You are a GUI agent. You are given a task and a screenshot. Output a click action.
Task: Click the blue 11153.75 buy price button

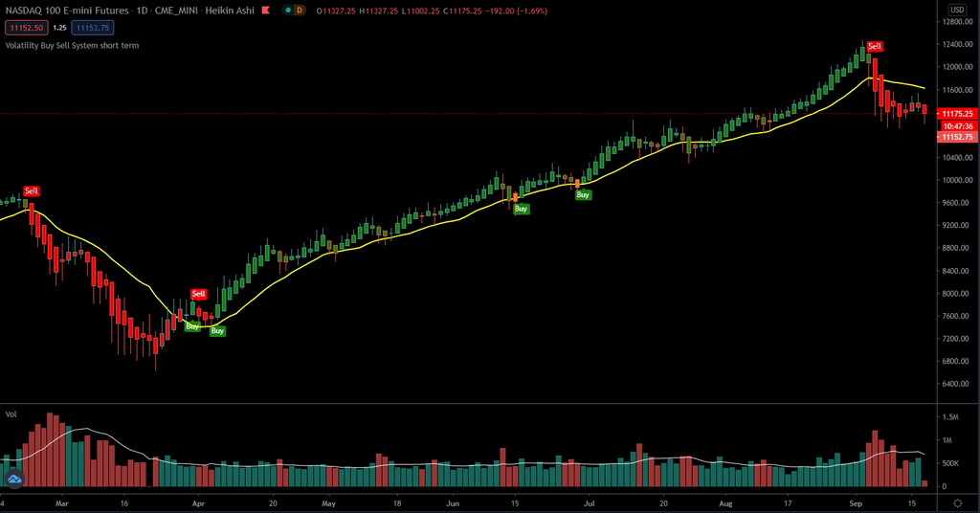click(93, 28)
